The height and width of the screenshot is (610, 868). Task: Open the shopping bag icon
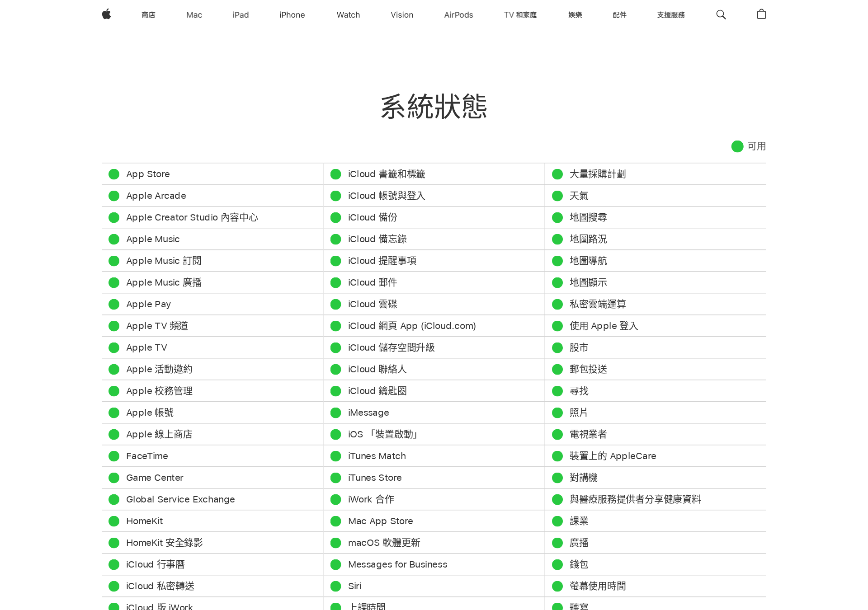761,14
